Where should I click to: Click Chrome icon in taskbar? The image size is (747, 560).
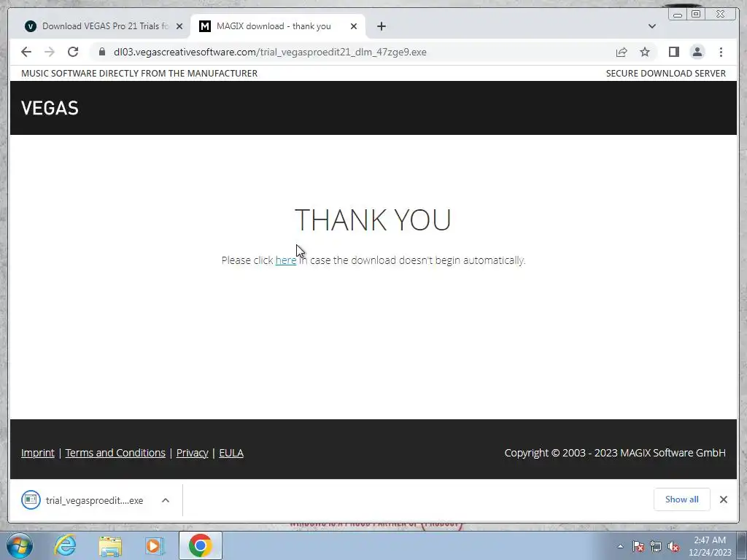[x=200, y=545]
